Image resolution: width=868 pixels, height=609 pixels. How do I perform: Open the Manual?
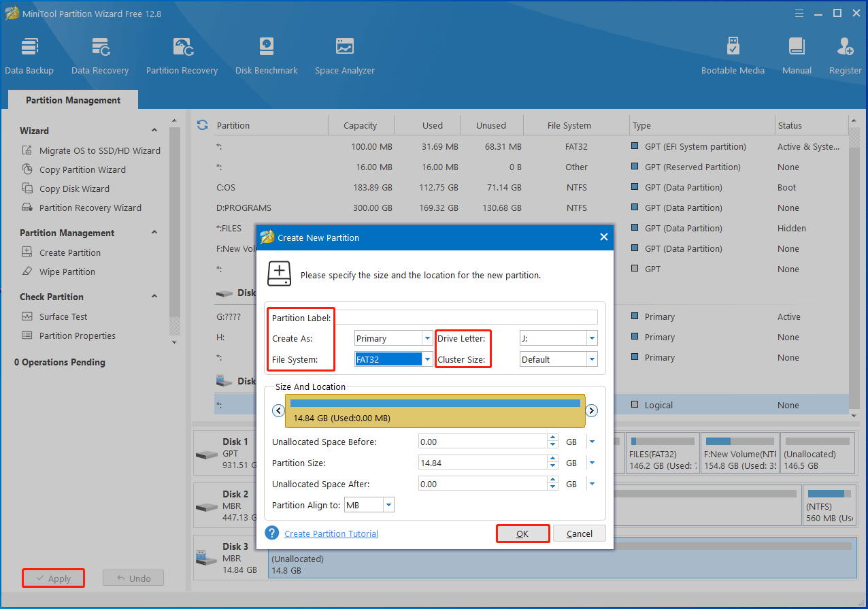(797, 56)
